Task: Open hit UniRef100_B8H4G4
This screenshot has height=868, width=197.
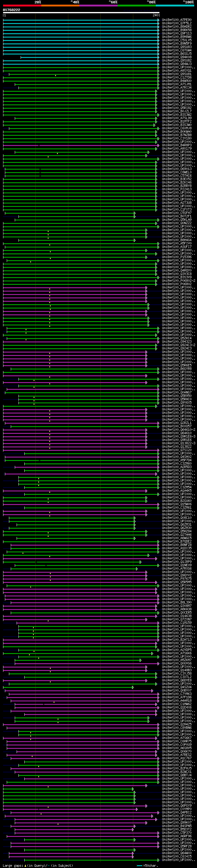Action: click(x=177, y=240)
